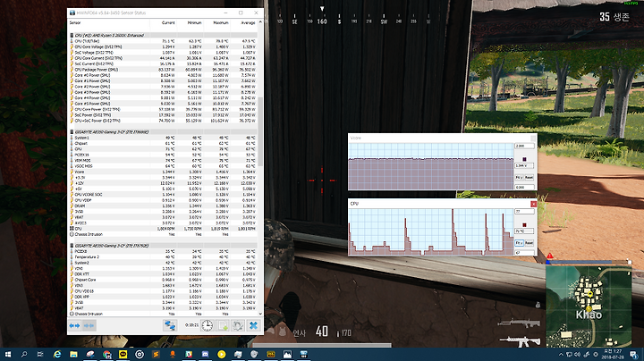Click the Vcore graph maximum value field
Viewport: 644px width, 361px height.
[x=524, y=146]
